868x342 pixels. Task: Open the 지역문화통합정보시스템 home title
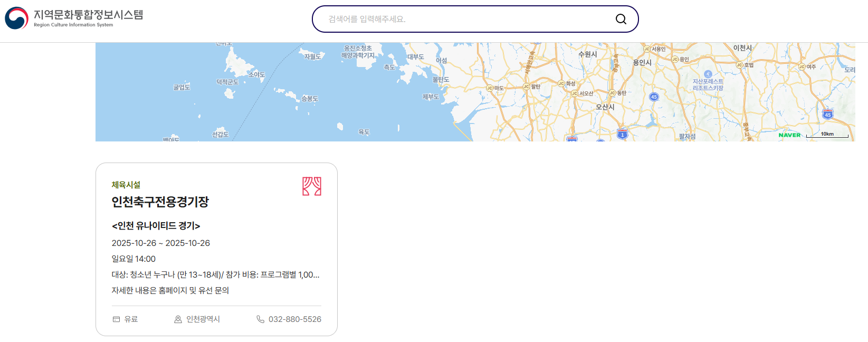[88, 15]
